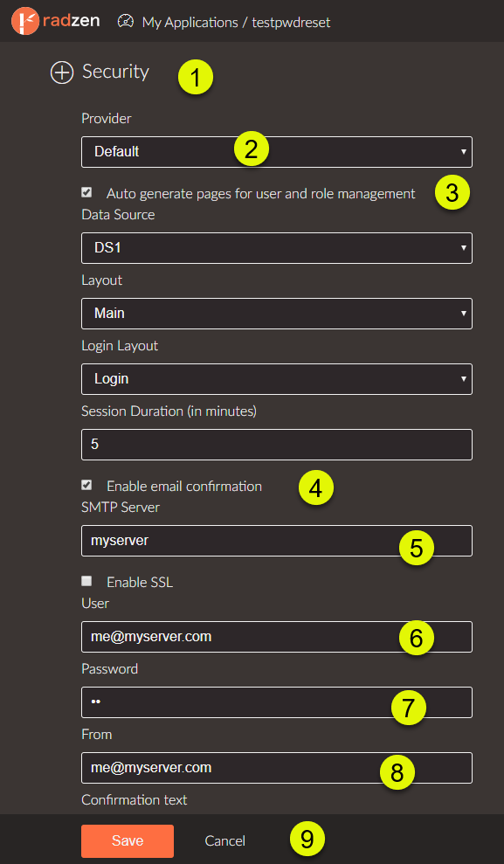This screenshot has width=504, height=864.
Task: Open the Login Layout dropdown
Action: [277, 379]
